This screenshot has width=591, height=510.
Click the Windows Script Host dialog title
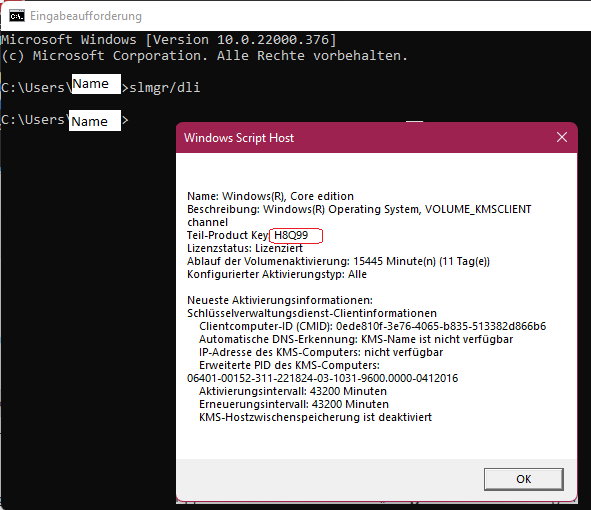(239, 138)
